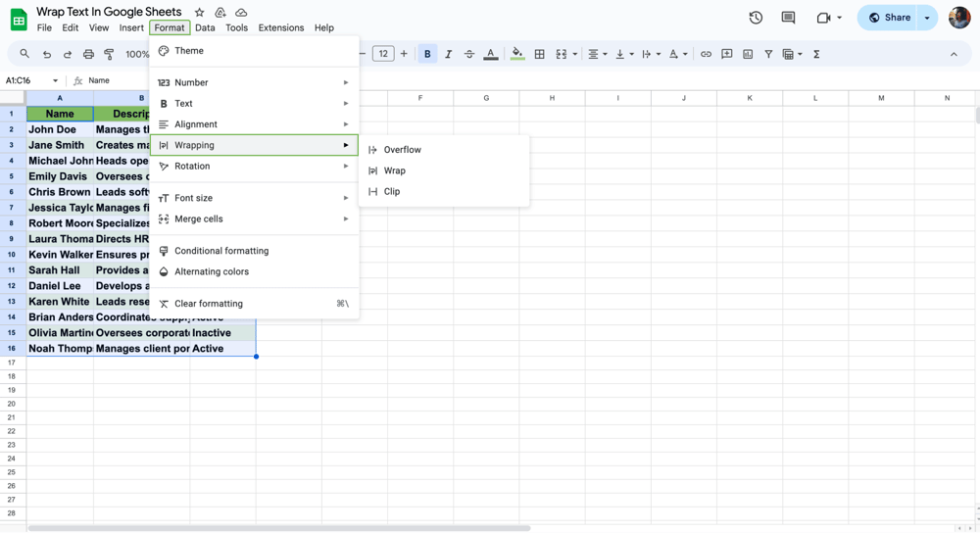The width and height of the screenshot is (980, 533).
Task: Select Clip text wrapping option
Action: point(392,191)
